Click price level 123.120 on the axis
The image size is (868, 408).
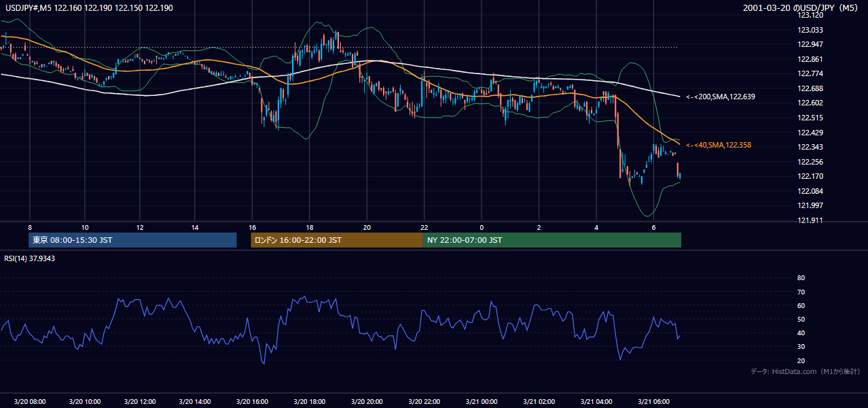[x=810, y=15]
